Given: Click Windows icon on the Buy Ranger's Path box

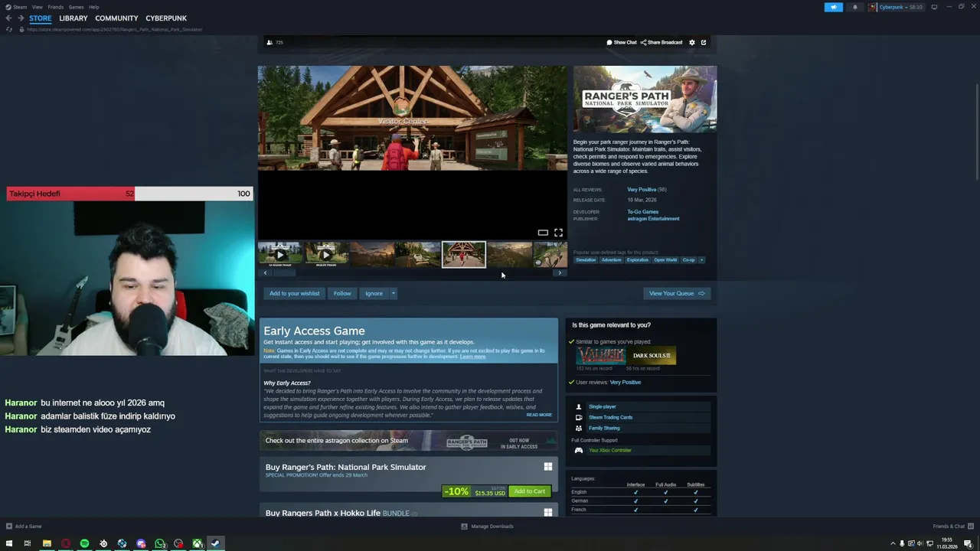Looking at the screenshot, I should click(x=548, y=467).
